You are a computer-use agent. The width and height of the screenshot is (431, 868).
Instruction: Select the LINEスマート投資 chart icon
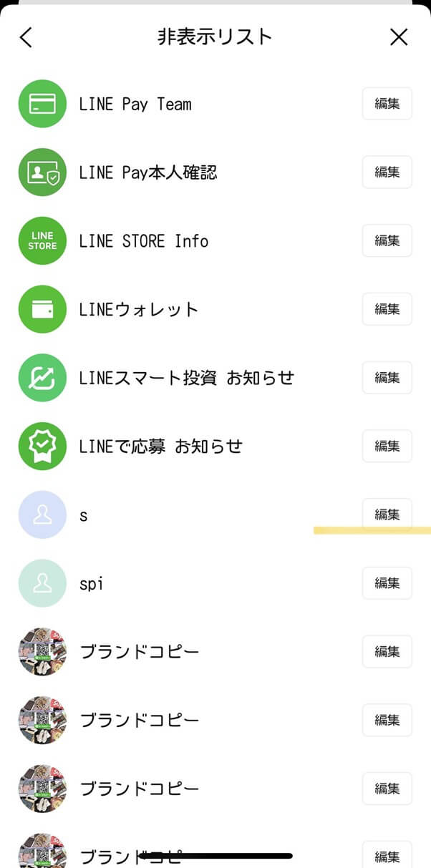coord(42,377)
